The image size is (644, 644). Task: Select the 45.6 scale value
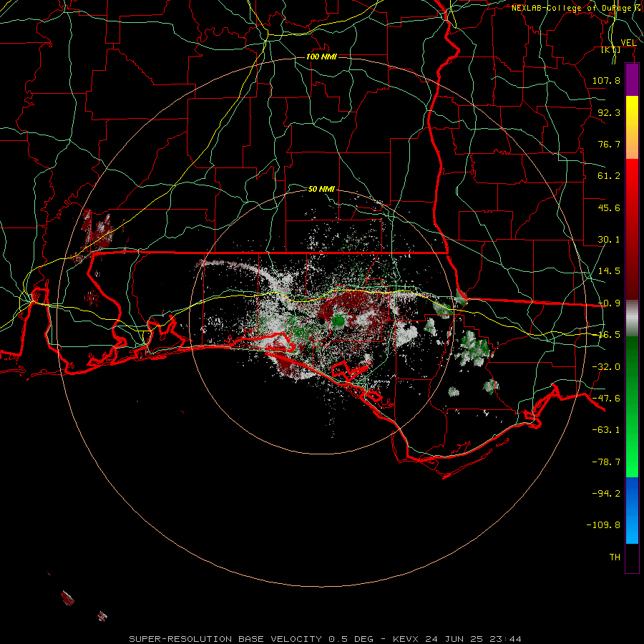609,208
